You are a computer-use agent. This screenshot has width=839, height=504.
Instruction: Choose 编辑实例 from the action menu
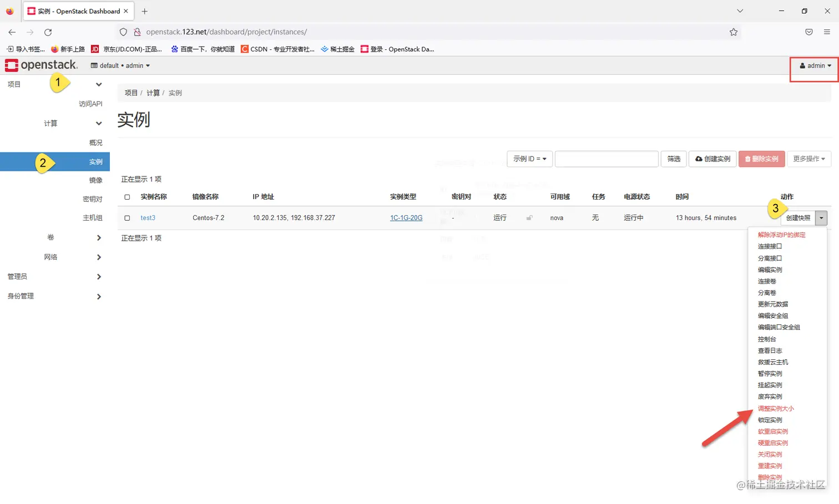coord(770,270)
